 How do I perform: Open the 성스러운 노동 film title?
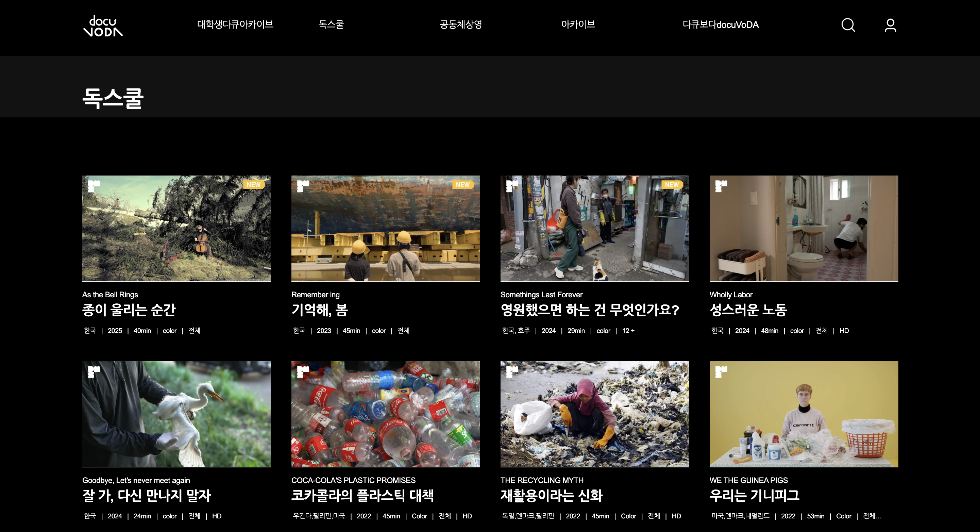pos(748,310)
